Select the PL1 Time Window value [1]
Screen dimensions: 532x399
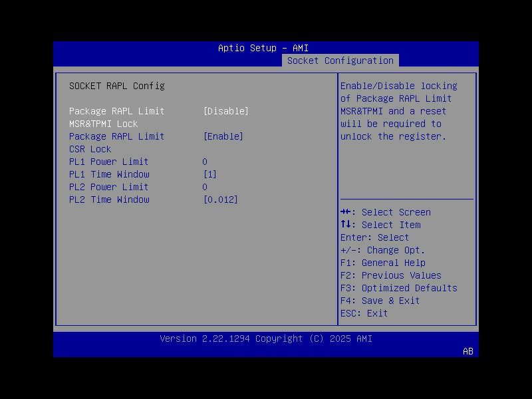[209, 174]
